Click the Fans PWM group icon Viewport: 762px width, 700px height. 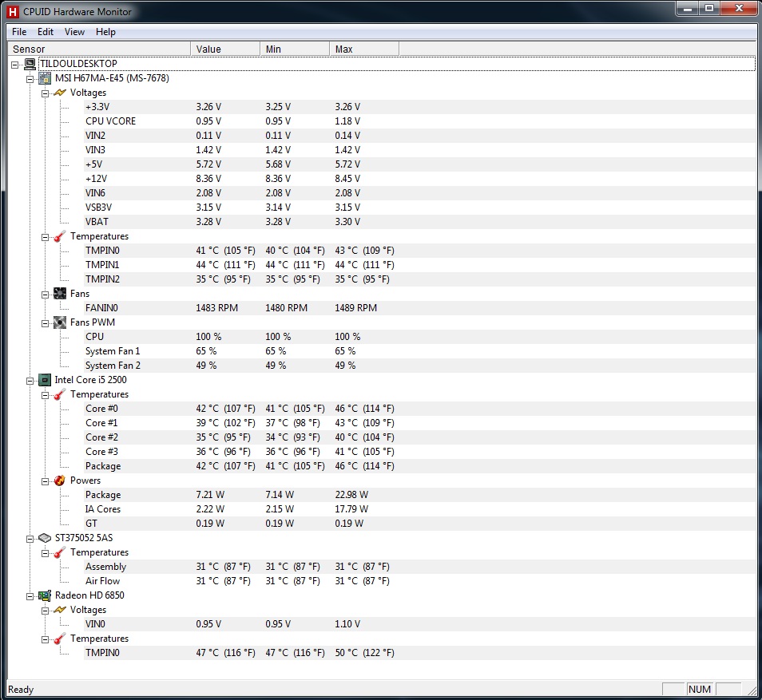pyautogui.click(x=60, y=322)
